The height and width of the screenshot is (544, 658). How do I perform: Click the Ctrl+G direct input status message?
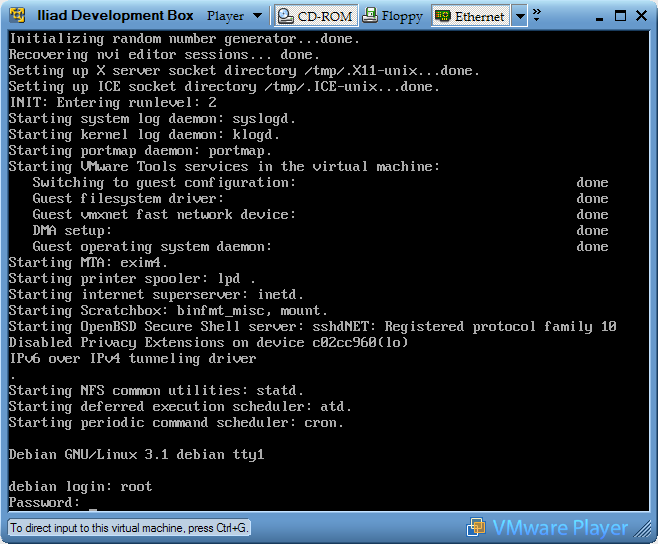pos(128,528)
